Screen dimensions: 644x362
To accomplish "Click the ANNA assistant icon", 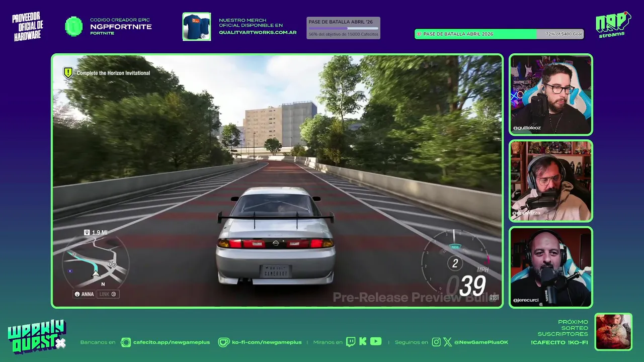I will coord(77,294).
